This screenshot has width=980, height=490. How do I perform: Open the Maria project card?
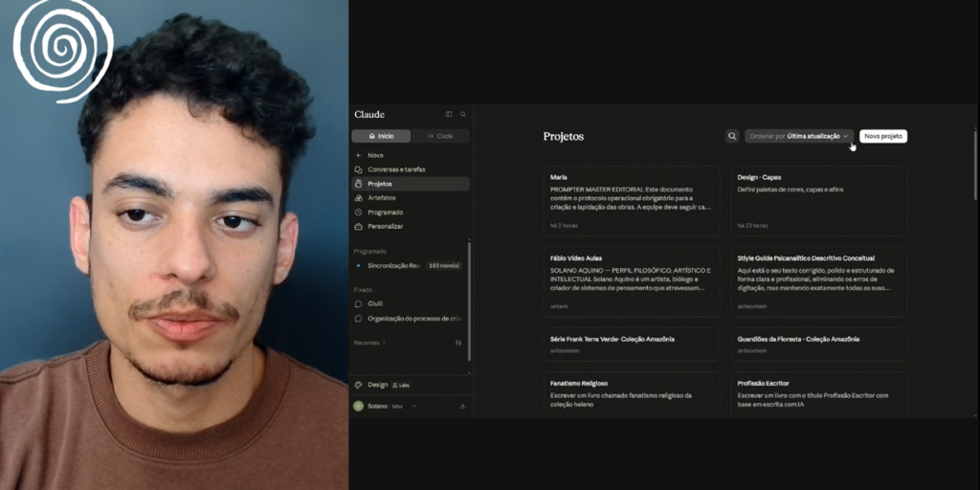click(632, 201)
